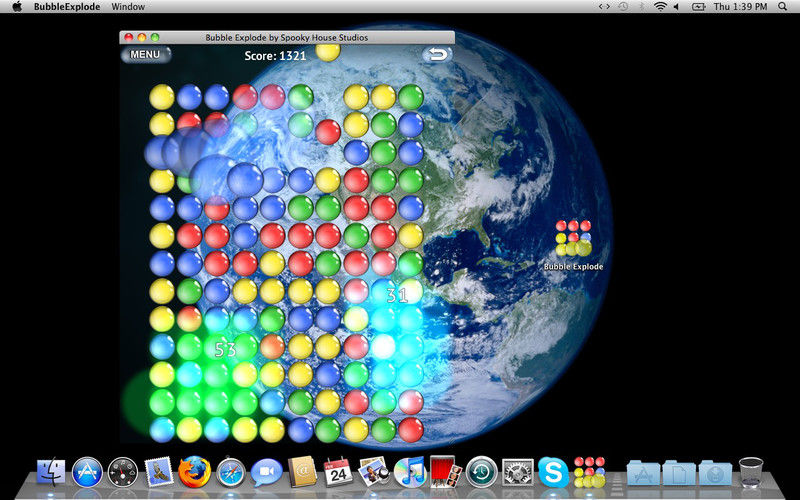Image resolution: width=800 pixels, height=500 pixels.
Task: Open the game MENU button
Action: [x=145, y=55]
